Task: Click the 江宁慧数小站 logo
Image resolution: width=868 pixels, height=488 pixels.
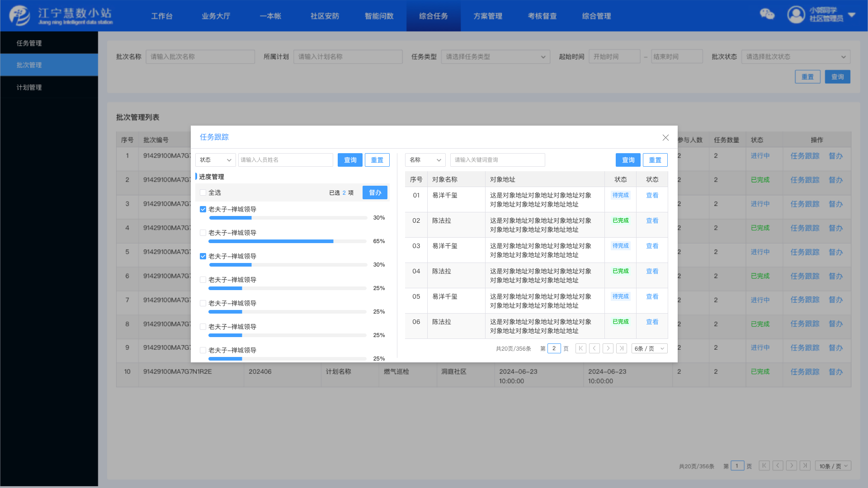Action: [x=61, y=15]
